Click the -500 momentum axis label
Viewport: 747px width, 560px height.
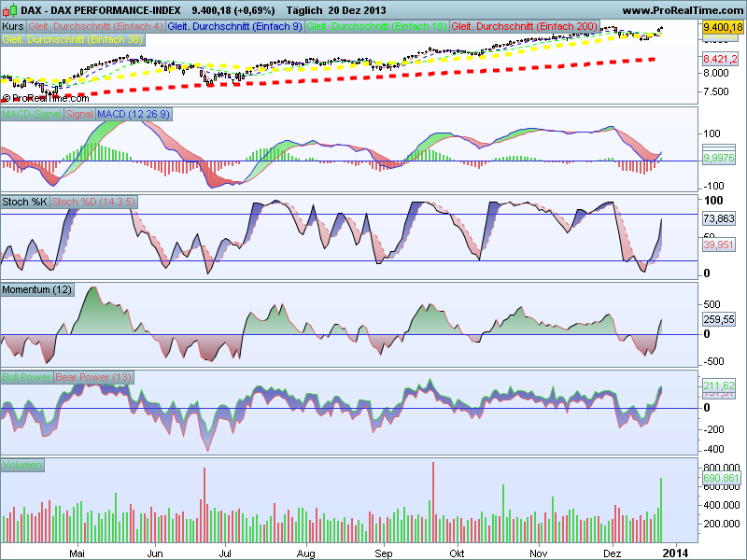click(713, 361)
